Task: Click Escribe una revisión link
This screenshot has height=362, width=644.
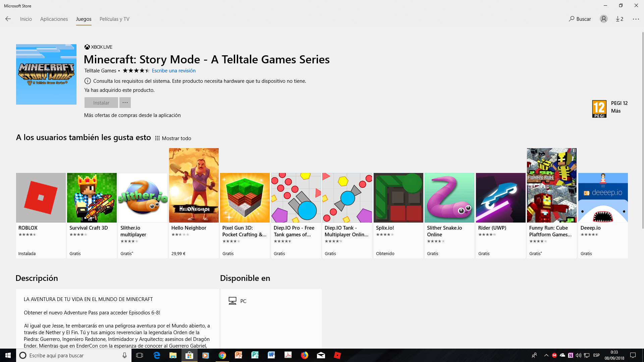Action: point(174,71)
